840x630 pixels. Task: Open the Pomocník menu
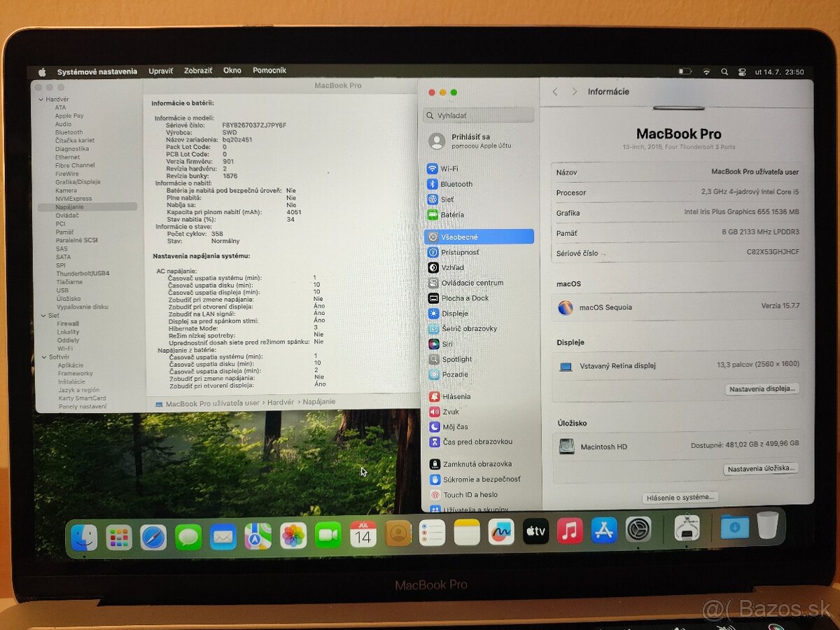click(x=269, y=71)
